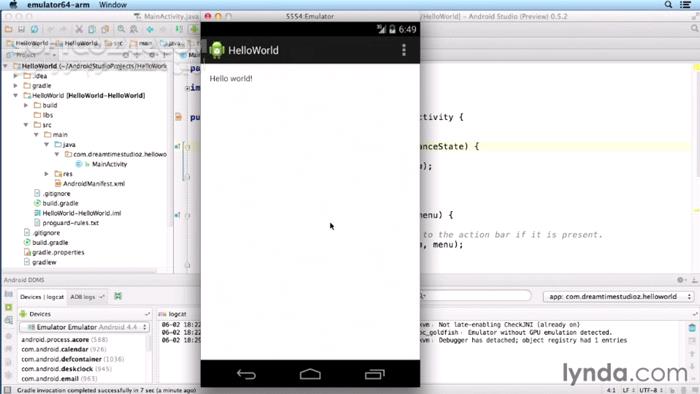Click the Find magnifier toolbar icon
Image resolution: width=700 pixels, height=394 pixels.
[x=121, y=29]
